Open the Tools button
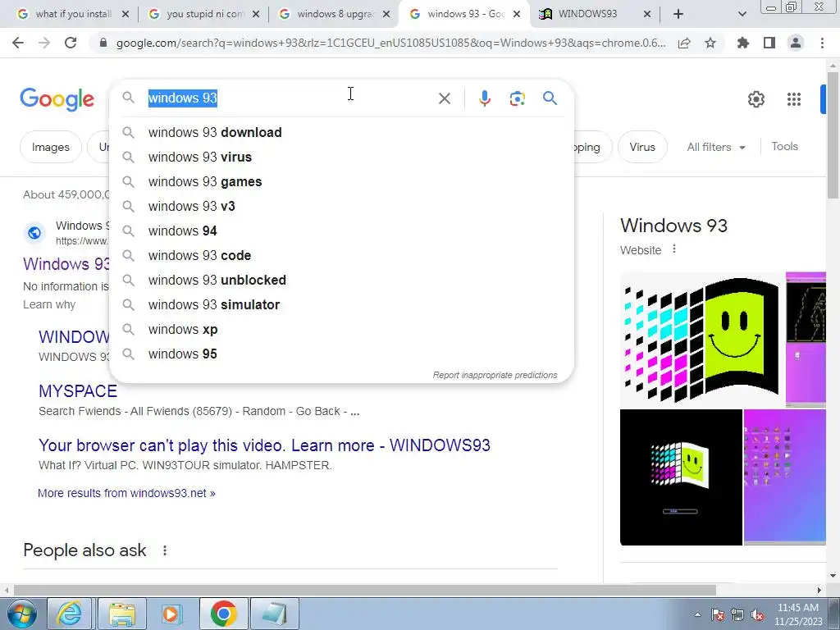This screenshot has height=630, width=840. (784, 146)
